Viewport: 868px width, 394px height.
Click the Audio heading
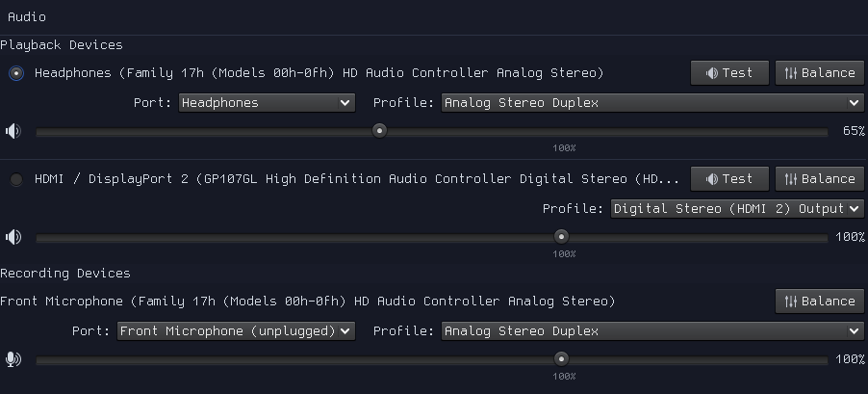coord(27,17)
